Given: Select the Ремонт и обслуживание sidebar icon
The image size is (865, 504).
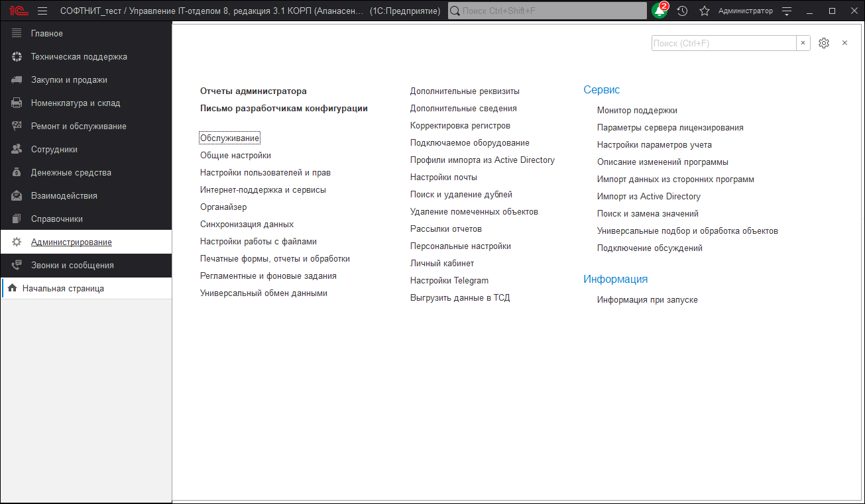Looking at the screenshot, I should pyautogui.click(x=15, y=126).
